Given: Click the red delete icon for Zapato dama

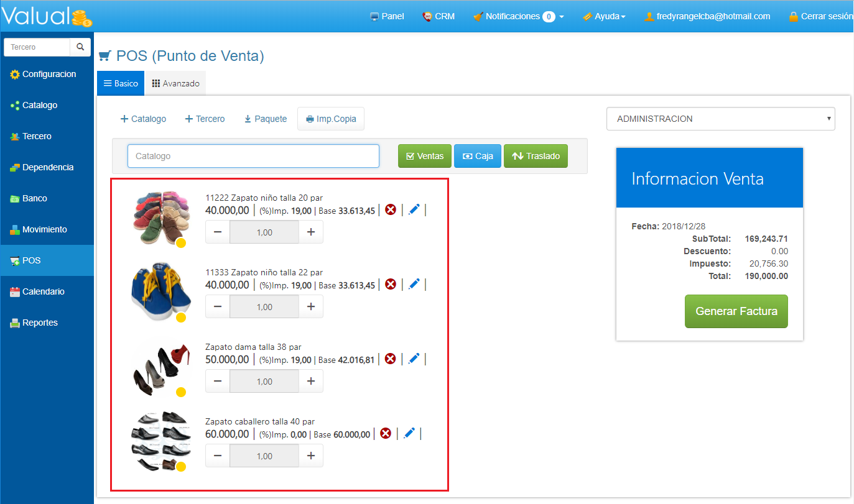Looking at the screenshot, I should click(x=390, y=359).
